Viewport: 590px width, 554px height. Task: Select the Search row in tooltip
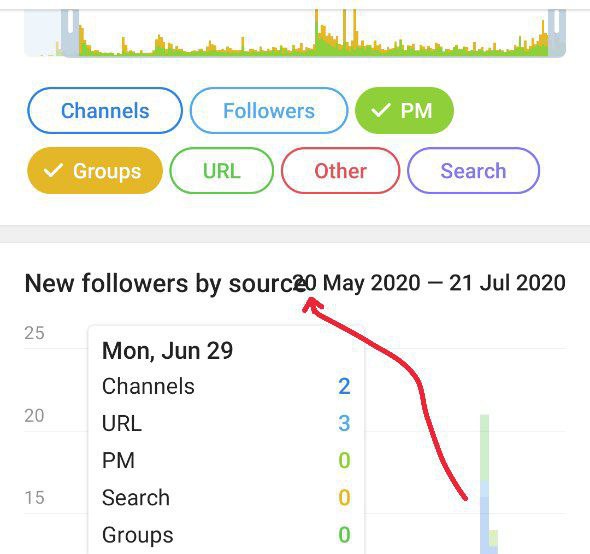coord(226,498)
